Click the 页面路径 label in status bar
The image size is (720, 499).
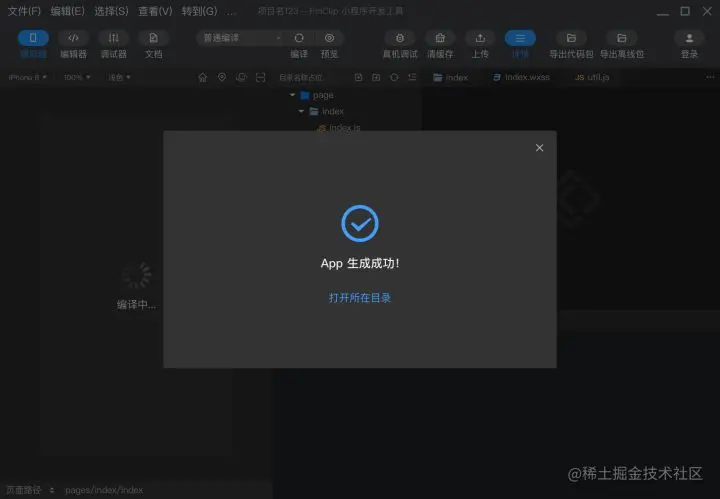click(23, 490)
